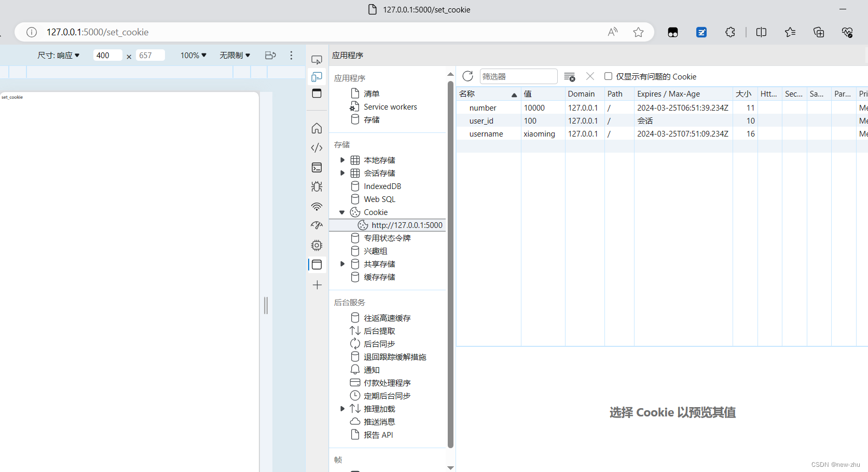Open the dimensions responsive dropdown
868x472 pixels.
(x=59, y=55)
